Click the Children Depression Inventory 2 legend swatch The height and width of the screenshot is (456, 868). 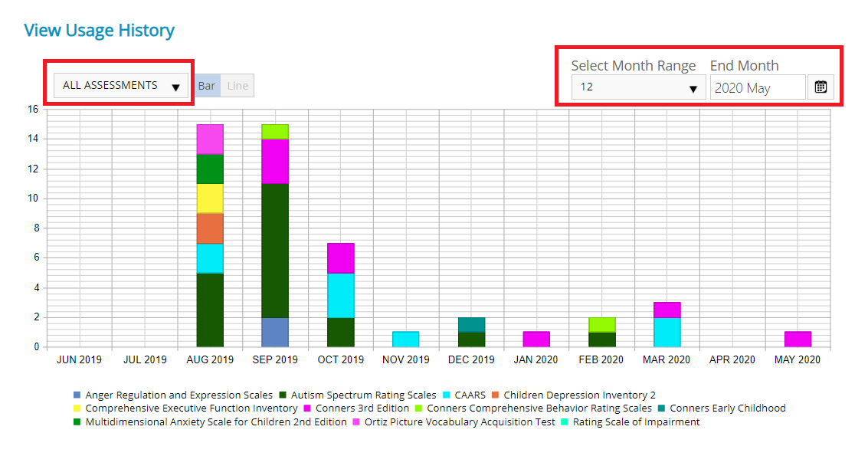coord(495,395)
